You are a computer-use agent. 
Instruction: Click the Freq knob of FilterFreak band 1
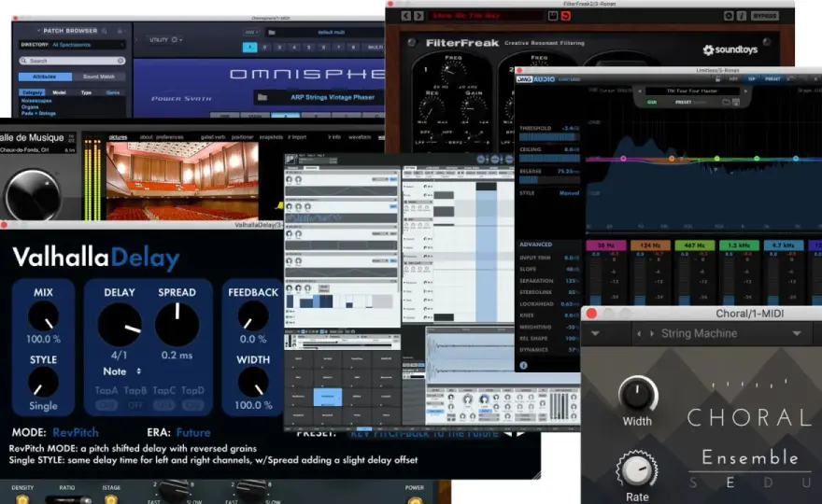(453, 73)
